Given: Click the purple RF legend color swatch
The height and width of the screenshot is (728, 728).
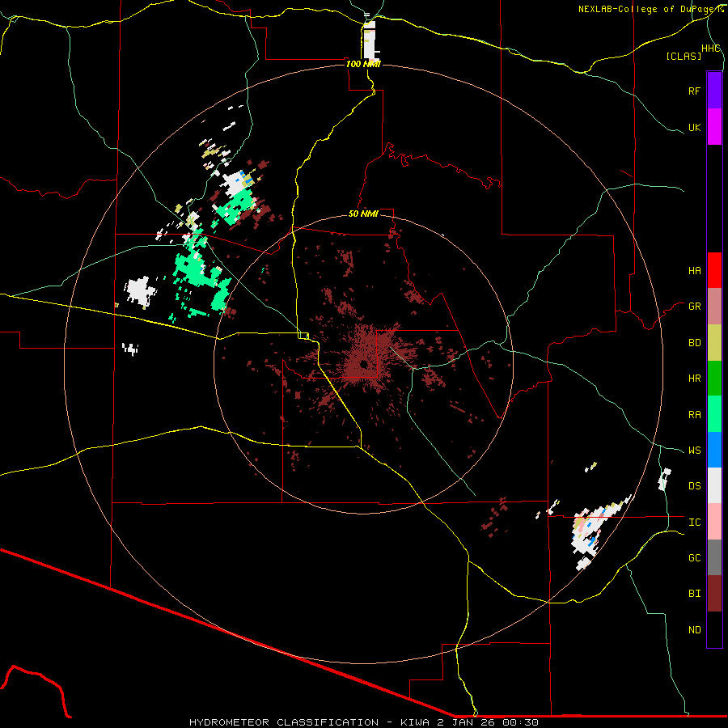Looking at the screenshot, I should coord(714,91).
